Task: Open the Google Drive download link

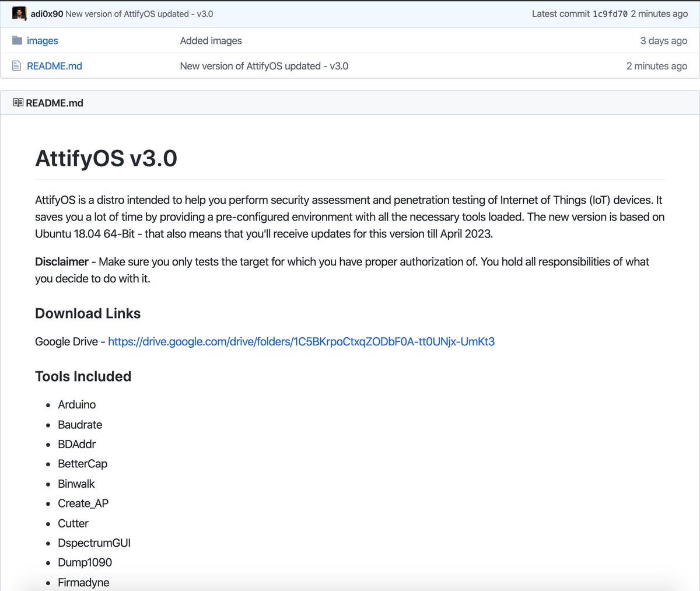Action: tap(301, 341)
